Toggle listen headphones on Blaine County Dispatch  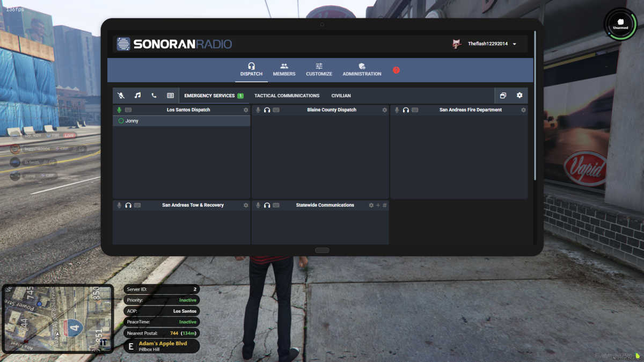(x=267, y=110)
